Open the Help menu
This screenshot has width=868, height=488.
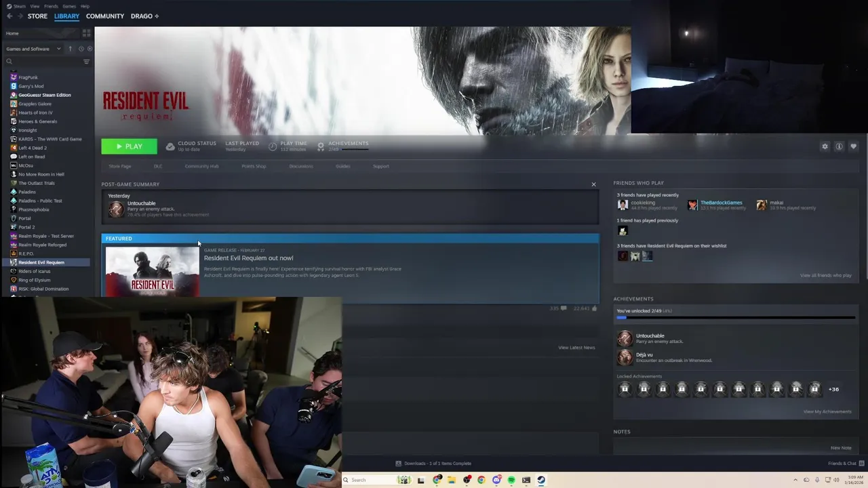tap(85, 6)
